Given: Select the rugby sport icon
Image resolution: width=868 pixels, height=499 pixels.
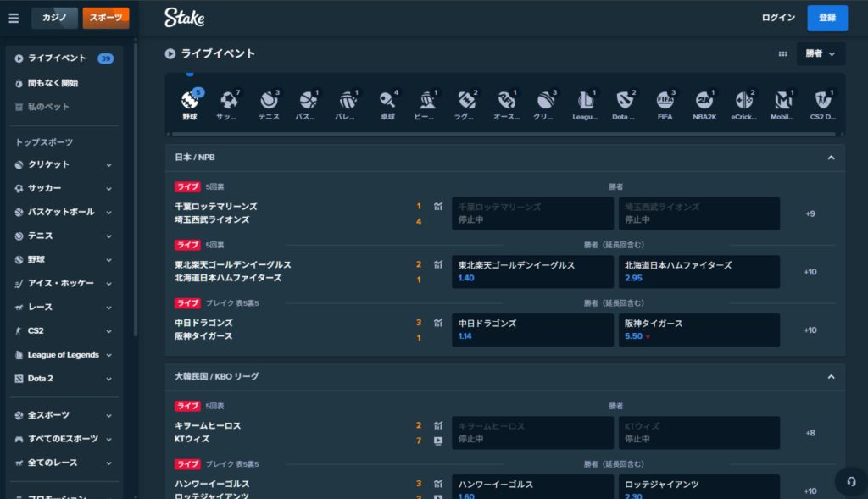Looking at the screenshot, I should click(467, 104).
